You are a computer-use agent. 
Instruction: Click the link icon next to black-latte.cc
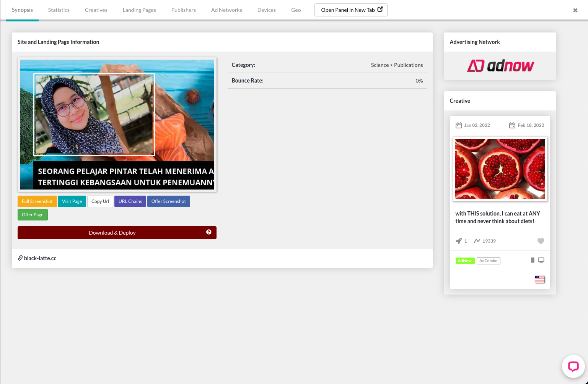click(x=20, y=258)
